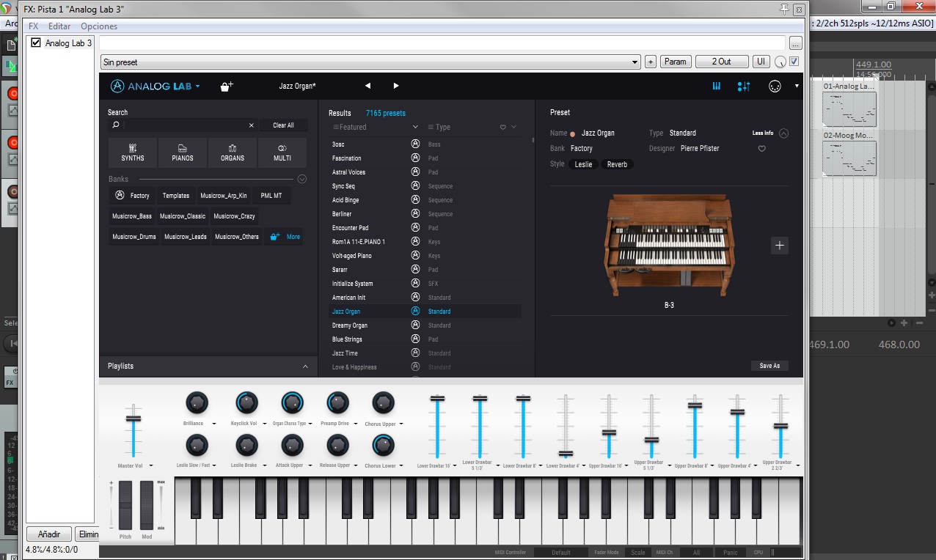Click the Clear All button
Screen dimensions: 936x560
coord(283,125)
